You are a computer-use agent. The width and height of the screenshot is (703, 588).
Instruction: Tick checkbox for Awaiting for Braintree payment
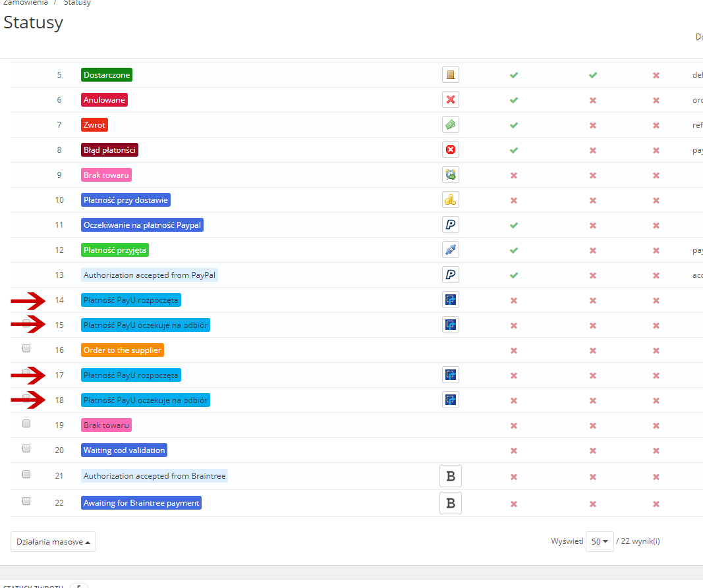tap(26, 501)
